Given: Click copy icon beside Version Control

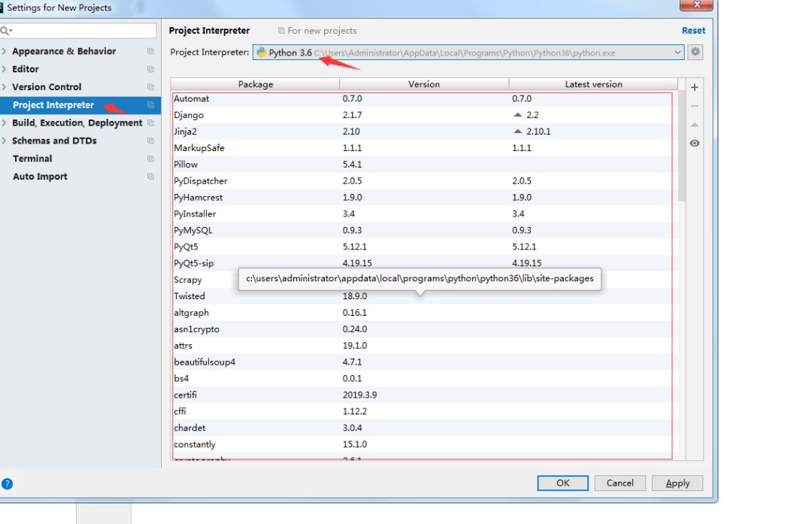Looking at the screenshot, I should [x=150, y=87].
